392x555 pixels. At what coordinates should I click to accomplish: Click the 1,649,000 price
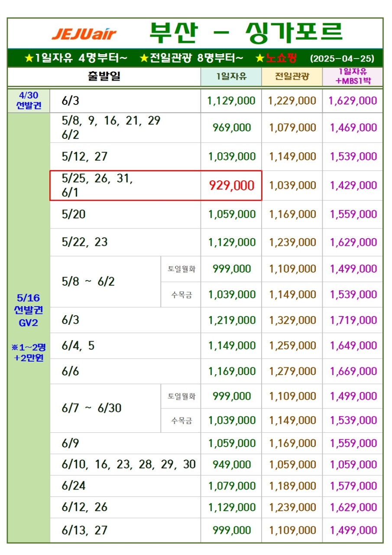pyautogui.click(x=353, y=346)
